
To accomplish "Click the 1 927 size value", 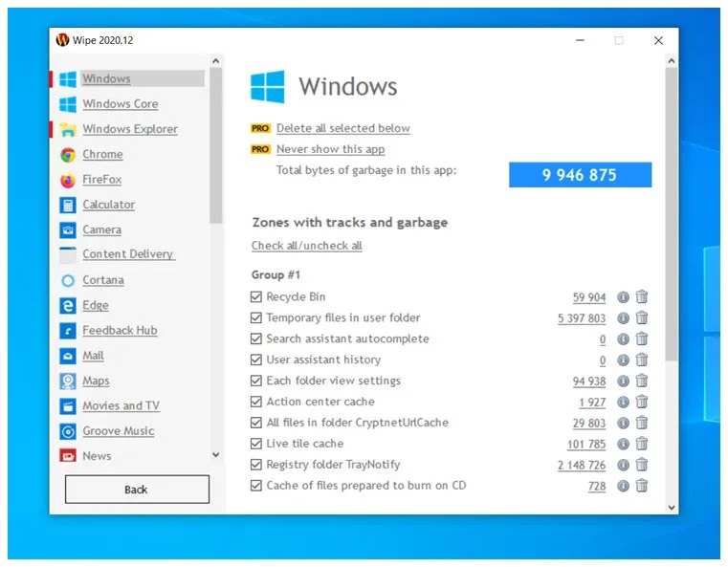I will [x=592, y=403].
